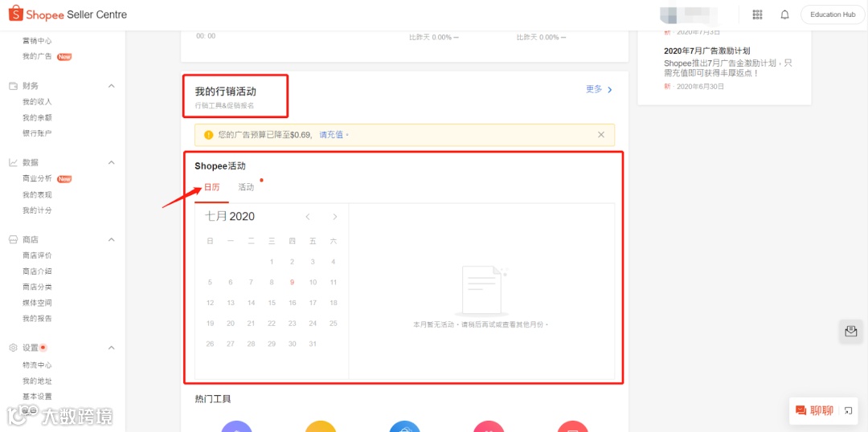Open 商店分类 in sidebar

[37, 287]
